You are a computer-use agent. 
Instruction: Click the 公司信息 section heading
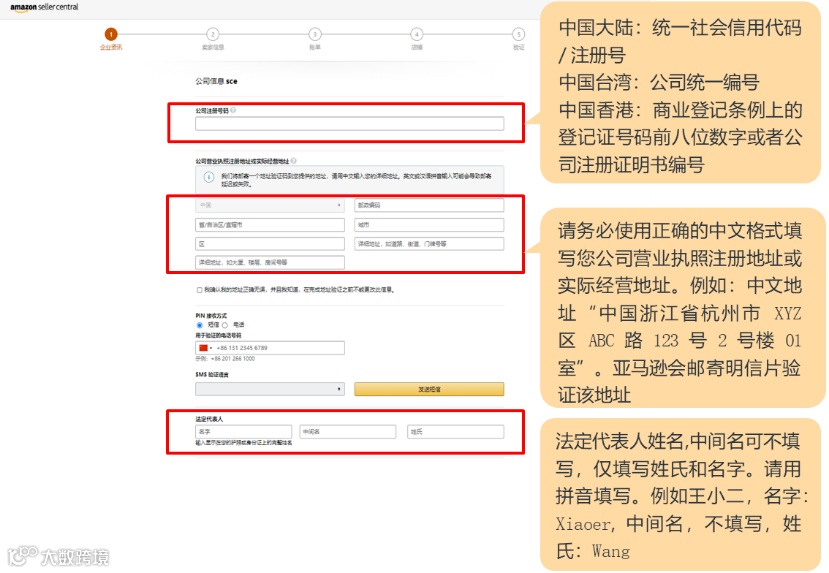click(216, 81)
